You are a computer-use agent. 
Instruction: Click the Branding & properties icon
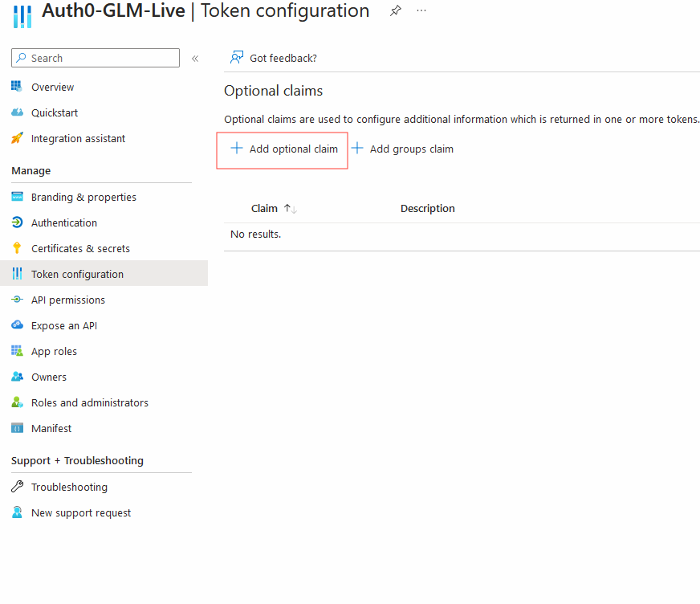tap(17, 197)
